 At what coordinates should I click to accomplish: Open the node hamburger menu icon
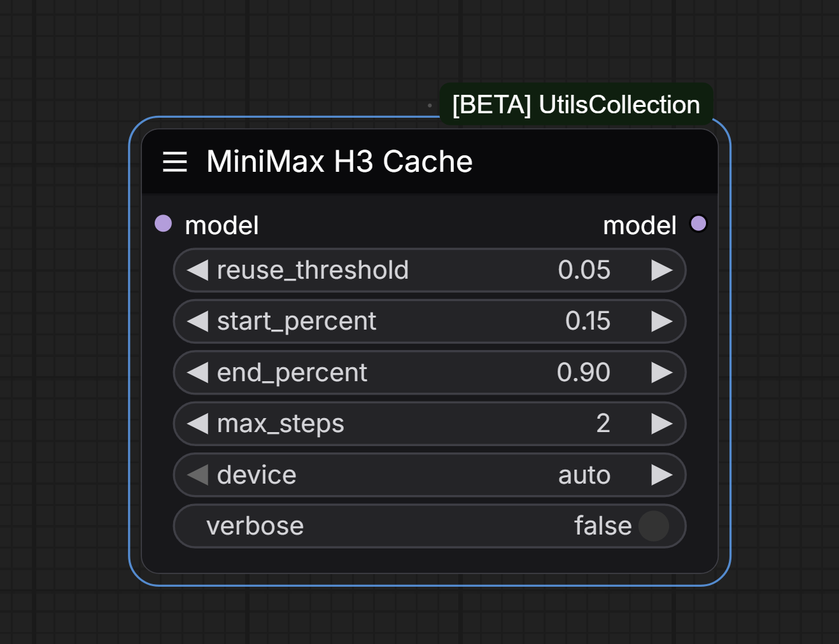tap(175, 162)
